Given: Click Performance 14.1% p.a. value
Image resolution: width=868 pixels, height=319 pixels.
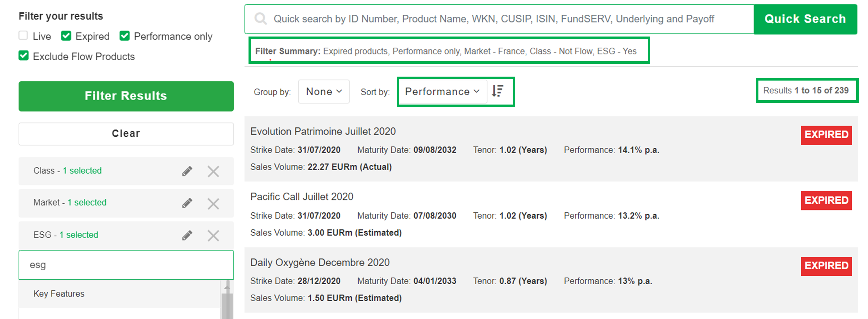Looking at the screenshot, I should click(x=638, y=150).
